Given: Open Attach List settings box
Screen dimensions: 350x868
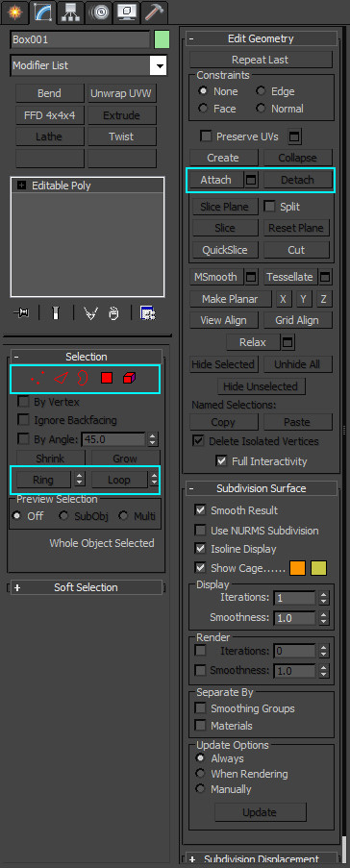Looking at the screenshot, I should tap(251, 180).
